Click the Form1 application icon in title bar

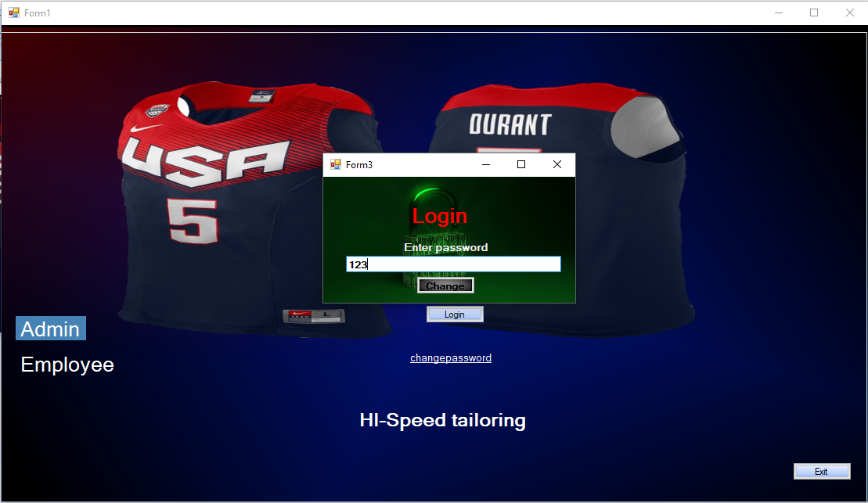13,13
